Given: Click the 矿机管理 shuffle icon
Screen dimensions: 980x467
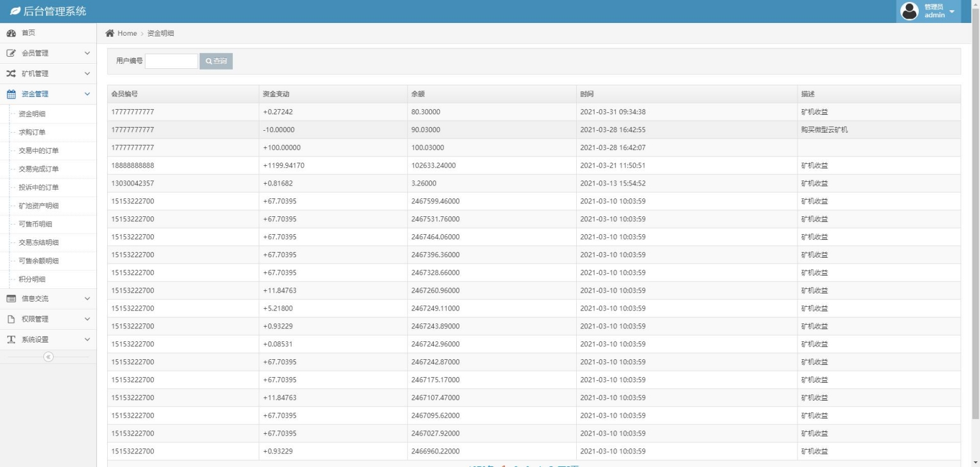Looking at the screenshot, I should click(x=11, y=73).
